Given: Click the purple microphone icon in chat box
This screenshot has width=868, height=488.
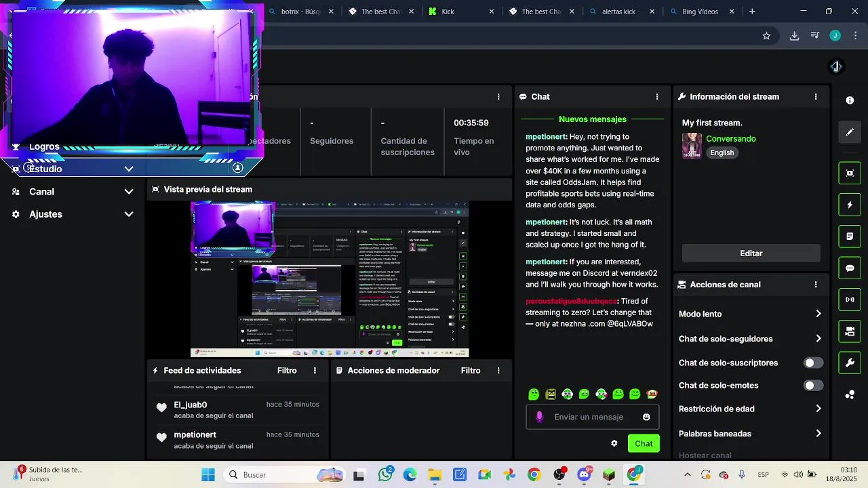Looking at the screenshot, I should [x=540, y=417].
